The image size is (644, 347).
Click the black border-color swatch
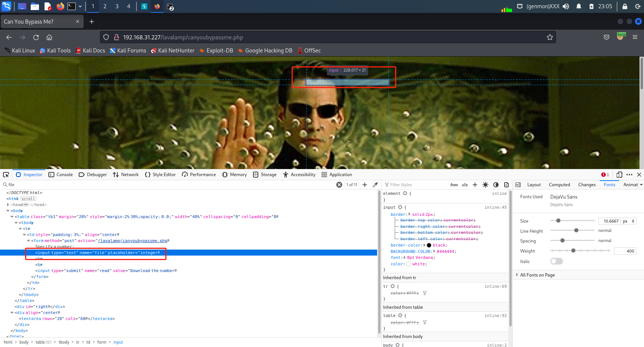click(x=428, y=245)
